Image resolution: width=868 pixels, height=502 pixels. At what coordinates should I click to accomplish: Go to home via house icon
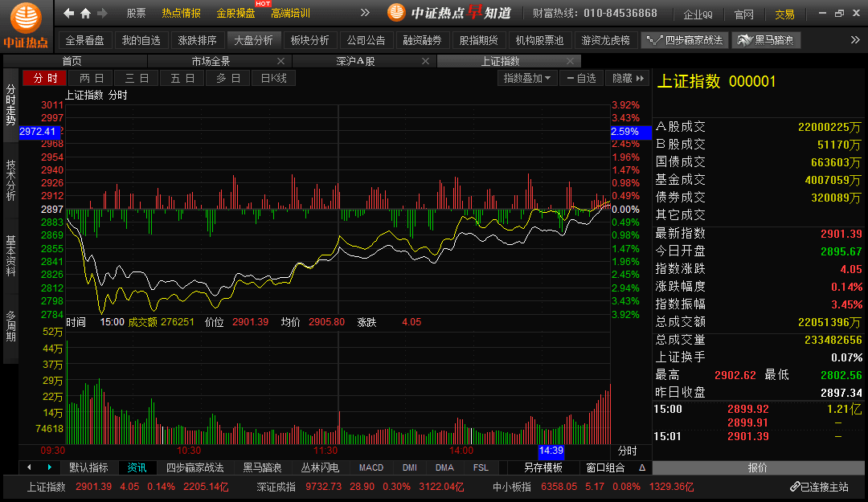(85, 13)
